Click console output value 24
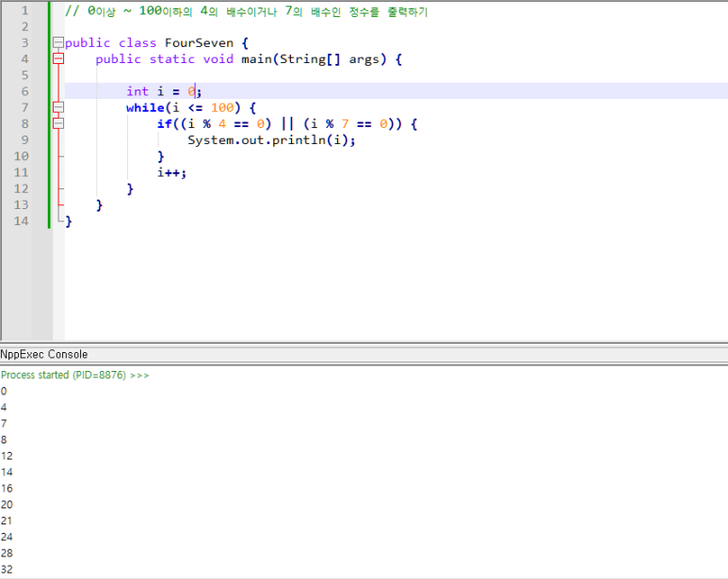728x579 pixels. [7, 538]
